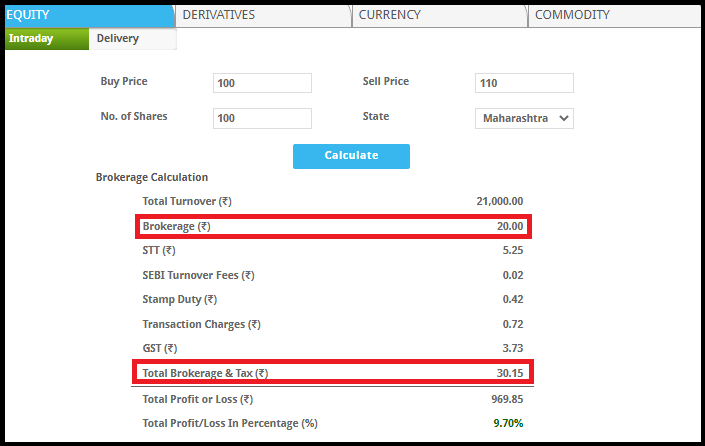Focus the Sell Price input field
The height and width of the screenshot is (446, 705).
click(524, 83)
